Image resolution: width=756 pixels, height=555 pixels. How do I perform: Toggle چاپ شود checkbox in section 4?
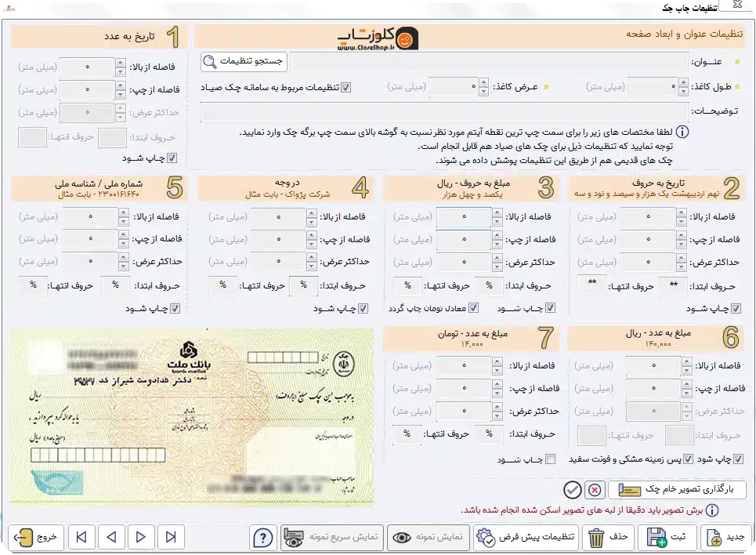[x=363, y=308]
